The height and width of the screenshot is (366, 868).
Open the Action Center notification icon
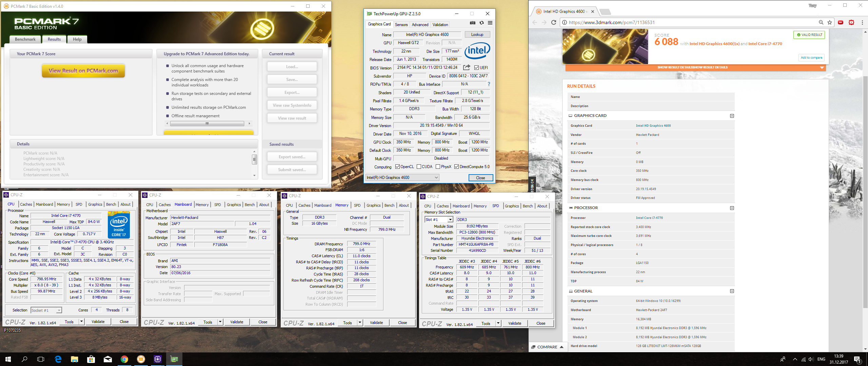click(x=857, y=360)
